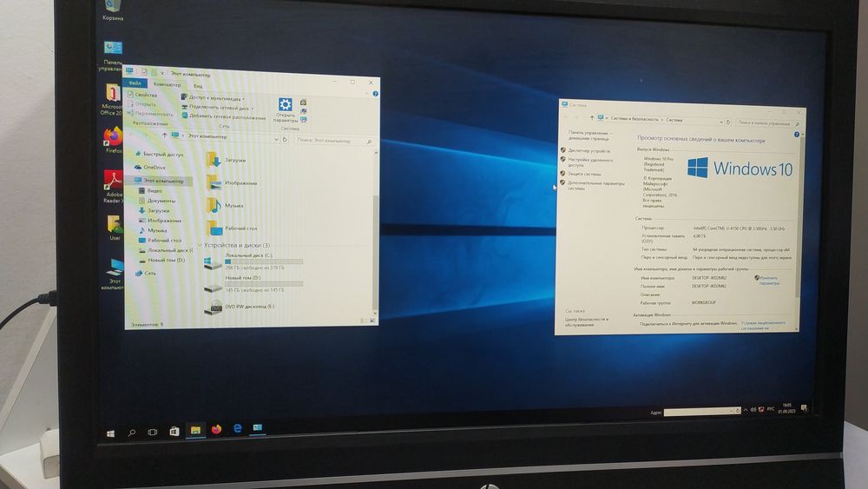Open Edge browser from the taskbar

tap(238, 428)
